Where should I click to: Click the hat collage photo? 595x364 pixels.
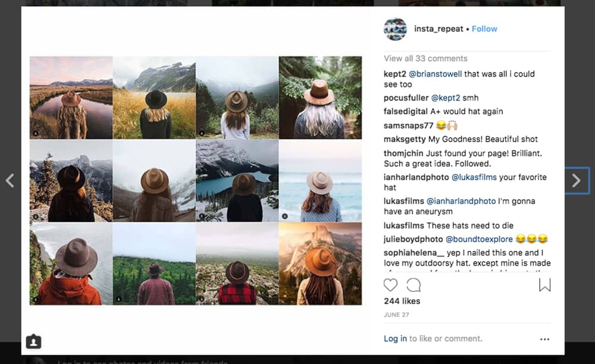tap(196, 181)
